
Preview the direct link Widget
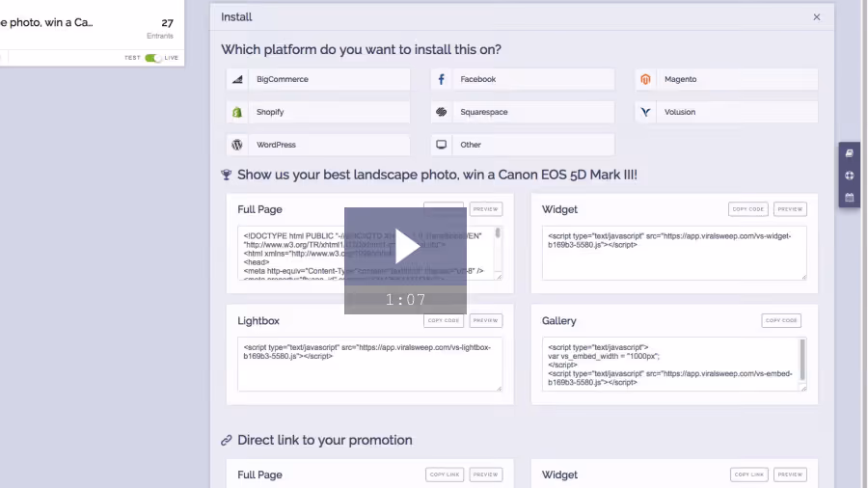click(x=790, y=474)
